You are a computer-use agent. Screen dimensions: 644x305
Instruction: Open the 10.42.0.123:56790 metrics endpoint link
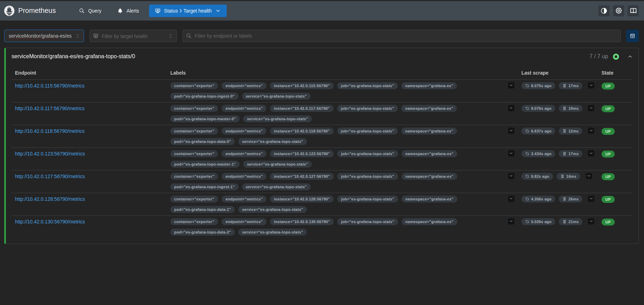point(50,154)
